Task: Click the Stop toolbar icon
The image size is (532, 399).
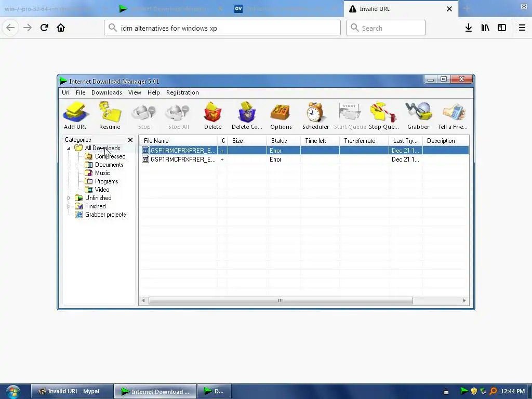Action: (144, 115)
